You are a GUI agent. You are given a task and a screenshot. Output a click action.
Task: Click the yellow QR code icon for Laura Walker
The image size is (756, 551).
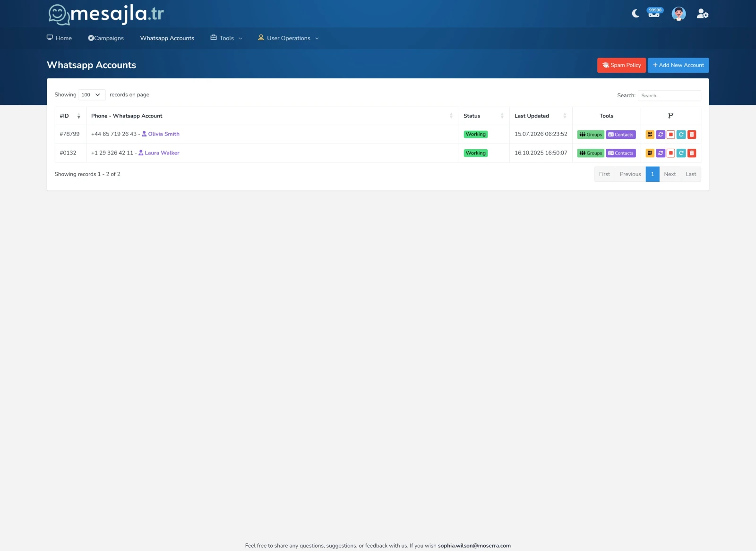(x=650, y=153)
